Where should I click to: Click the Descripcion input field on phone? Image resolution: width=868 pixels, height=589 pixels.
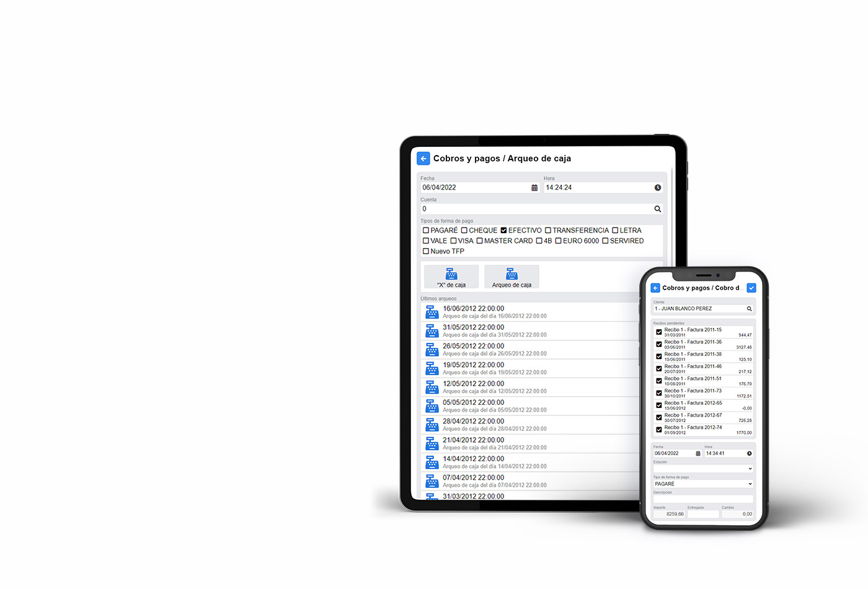point(703,499)
